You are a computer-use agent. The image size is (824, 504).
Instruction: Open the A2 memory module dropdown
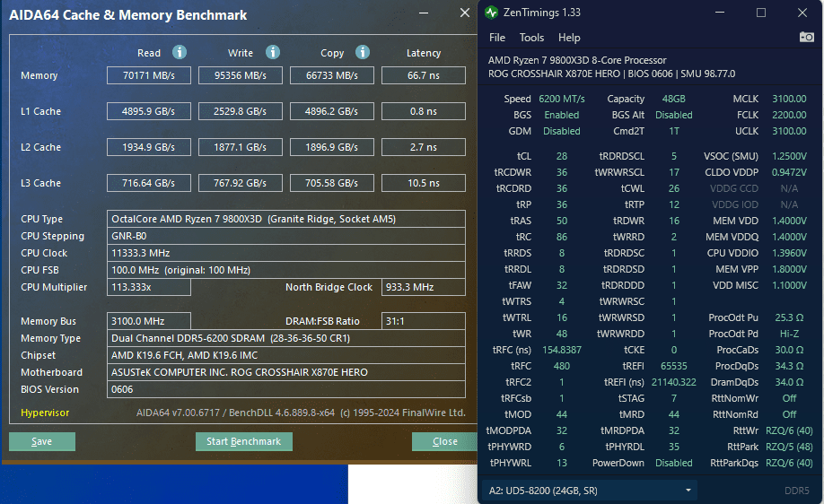point(589,491)
